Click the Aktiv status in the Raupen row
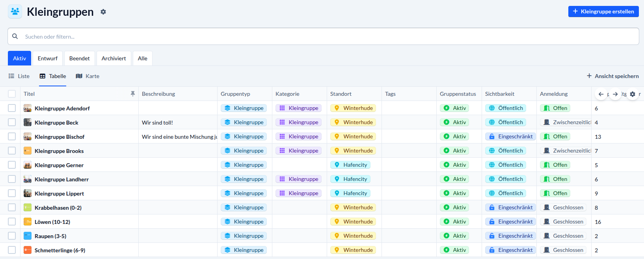The width and height of the screenshot is (644, 259). click(x=454, y=236)
